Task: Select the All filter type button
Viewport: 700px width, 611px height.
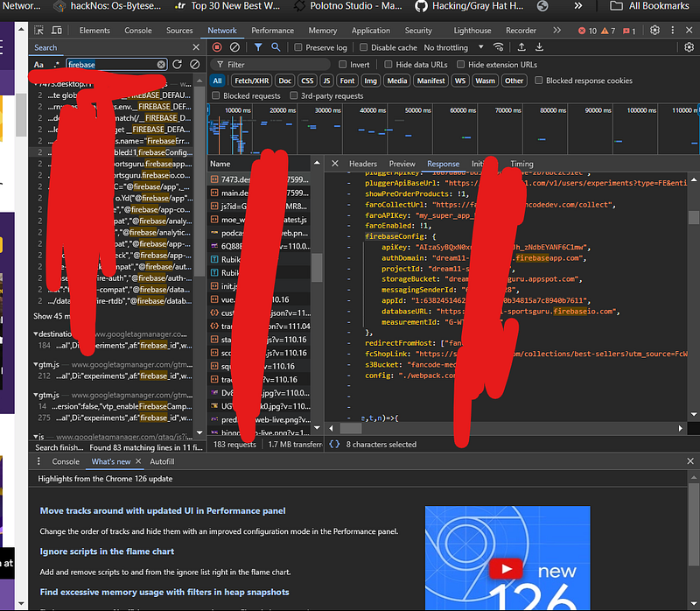Action: [217, 81]
